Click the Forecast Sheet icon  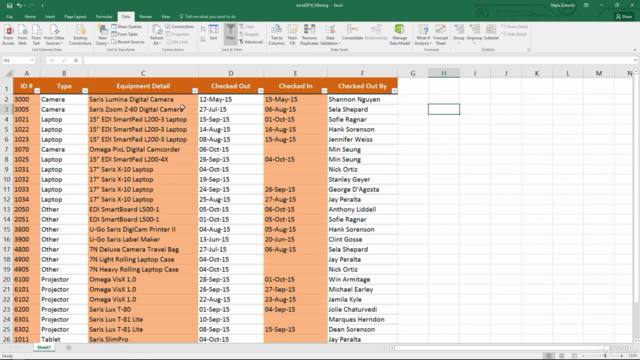(x=440, y=35)
